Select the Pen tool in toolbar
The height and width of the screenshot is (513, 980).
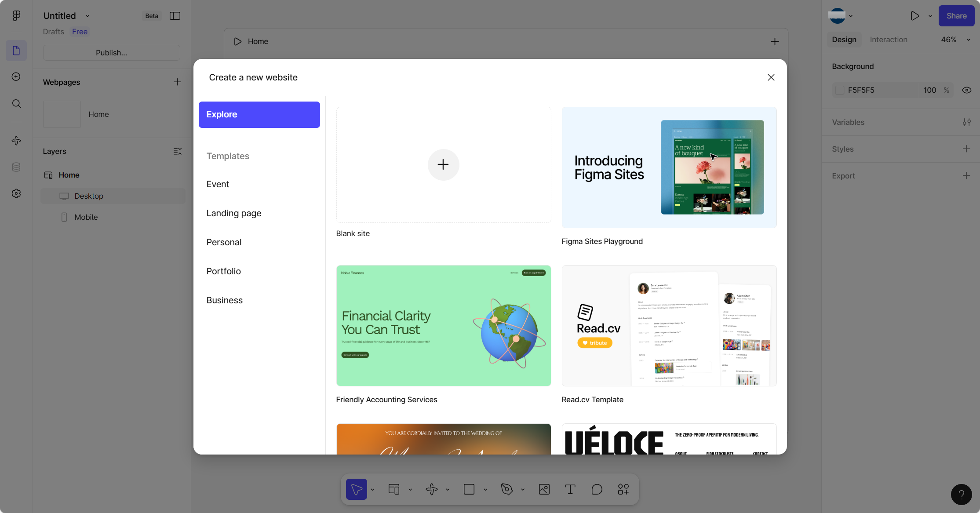click(506, 489)
